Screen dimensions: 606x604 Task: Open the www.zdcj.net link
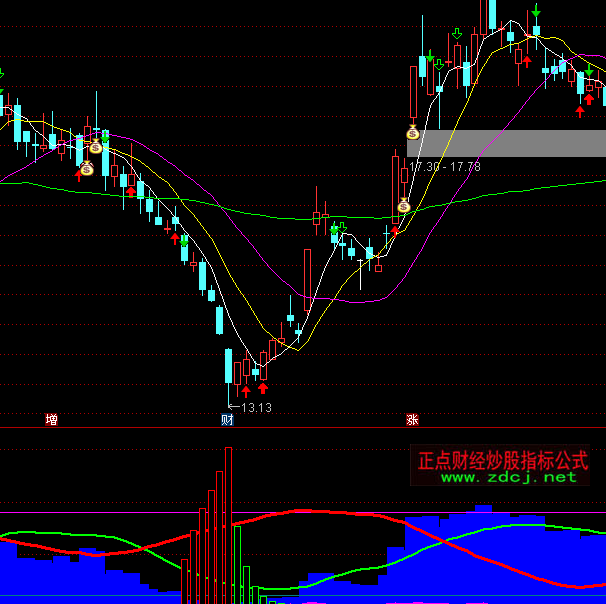(508, 477)
